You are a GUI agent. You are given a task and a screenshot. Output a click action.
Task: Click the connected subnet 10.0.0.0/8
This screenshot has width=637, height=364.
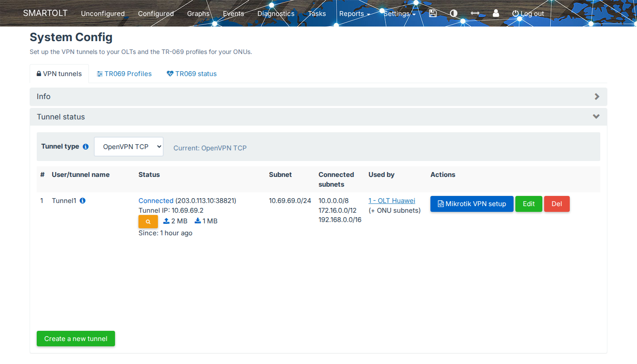coord(334,201)
